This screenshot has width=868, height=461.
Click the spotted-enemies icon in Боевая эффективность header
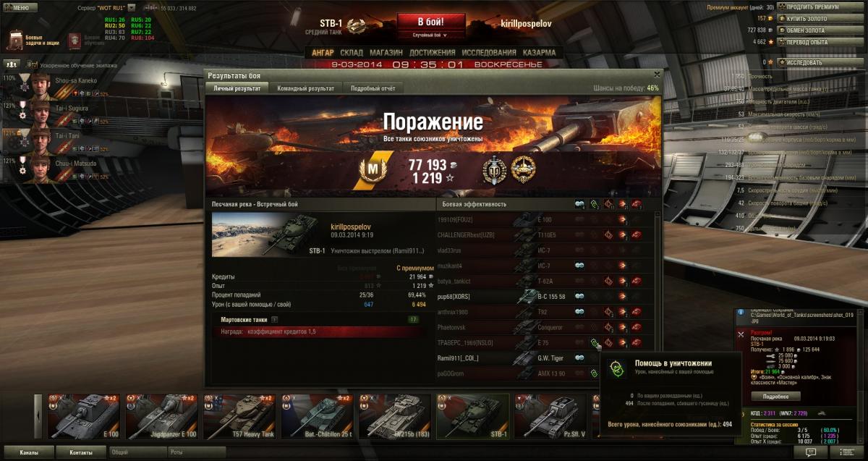[x=579, y=205]
